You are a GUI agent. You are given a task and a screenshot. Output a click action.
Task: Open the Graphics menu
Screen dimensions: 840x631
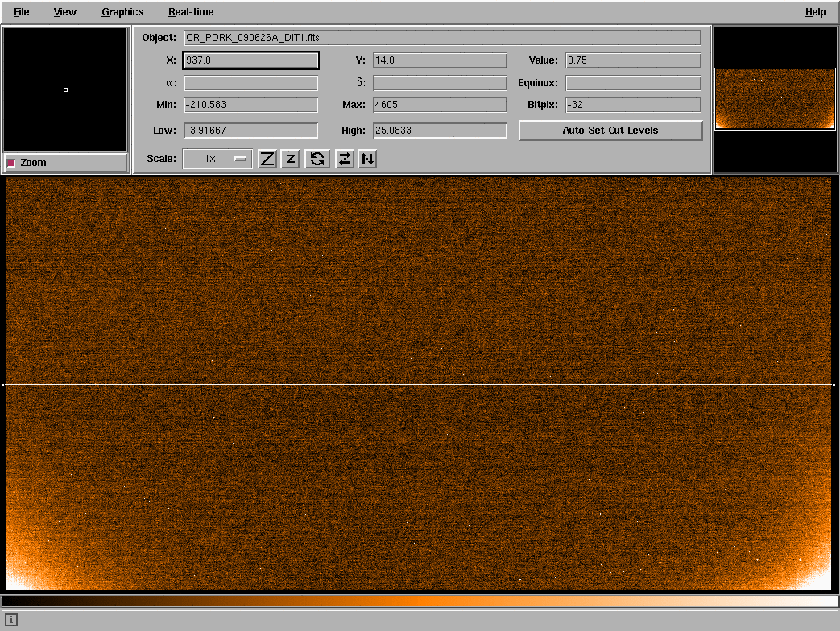pyautogui.click(x=122, y=12)
